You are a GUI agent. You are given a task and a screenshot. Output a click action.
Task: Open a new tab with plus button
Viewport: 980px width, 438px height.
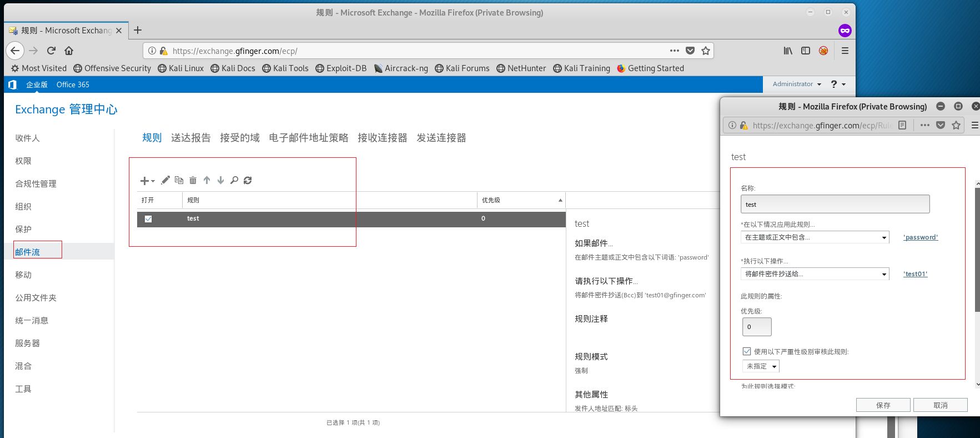[x=138, y=30]
